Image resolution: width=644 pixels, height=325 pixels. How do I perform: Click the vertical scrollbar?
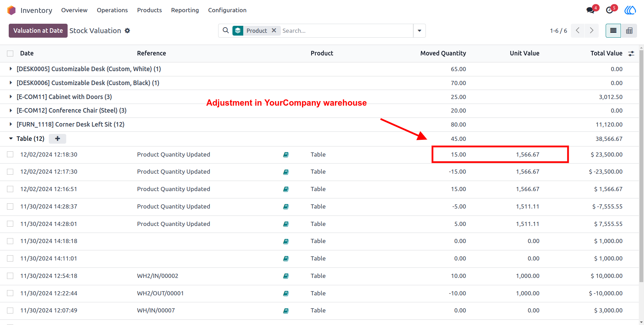pyautogui.click(x=641, y=164)
